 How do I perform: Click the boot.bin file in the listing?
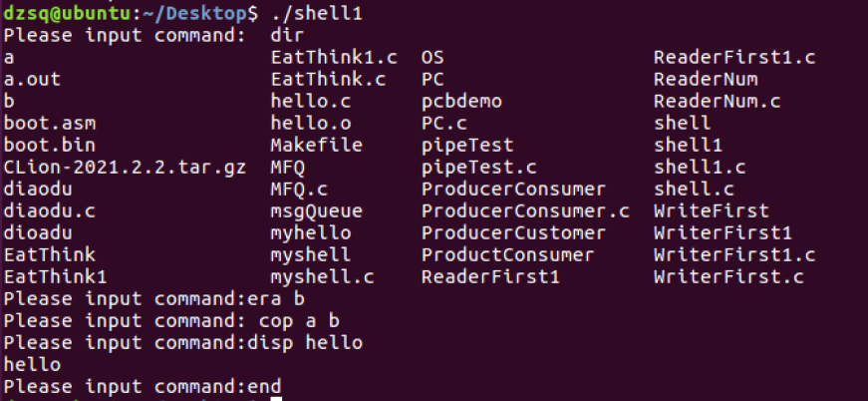tap(50, 145)
